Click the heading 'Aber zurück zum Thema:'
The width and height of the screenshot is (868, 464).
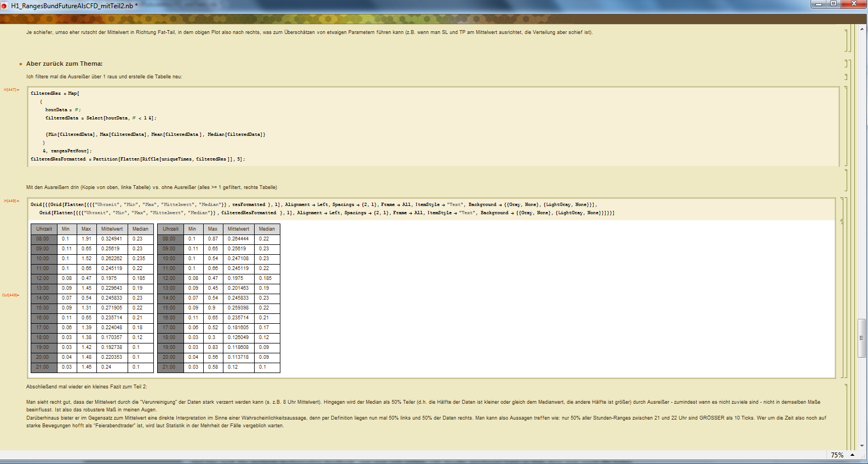tap(64, 64)
